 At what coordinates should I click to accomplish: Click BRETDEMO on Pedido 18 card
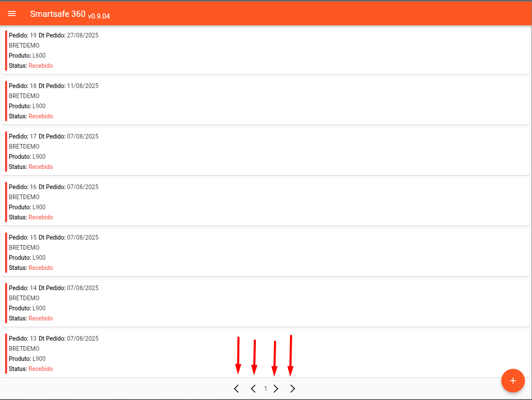[24, 96]
